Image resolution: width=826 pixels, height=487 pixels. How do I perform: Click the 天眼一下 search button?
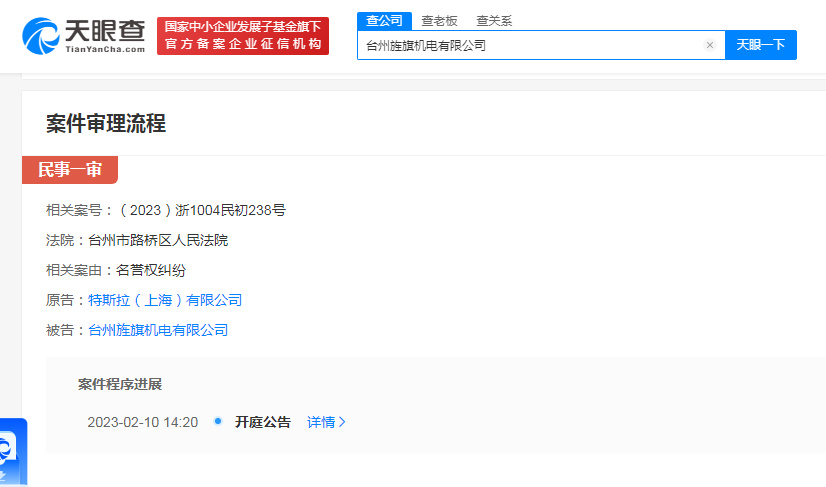[x=761, y=45]
